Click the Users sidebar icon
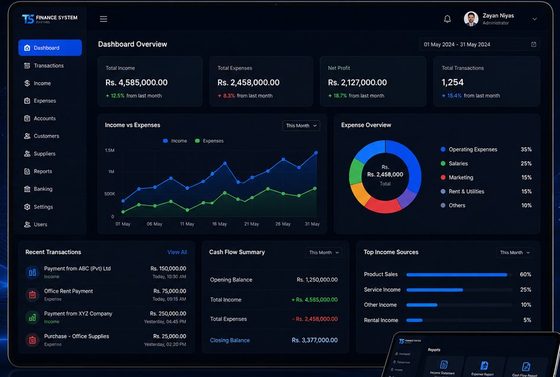The width and height of the screenshot is (560, 377). [x=27, y=224]
